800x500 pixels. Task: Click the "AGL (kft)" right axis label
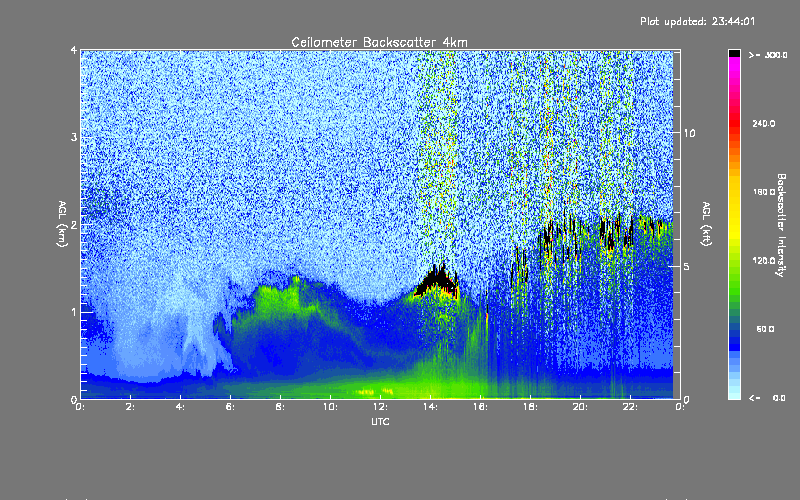point(706,224)
